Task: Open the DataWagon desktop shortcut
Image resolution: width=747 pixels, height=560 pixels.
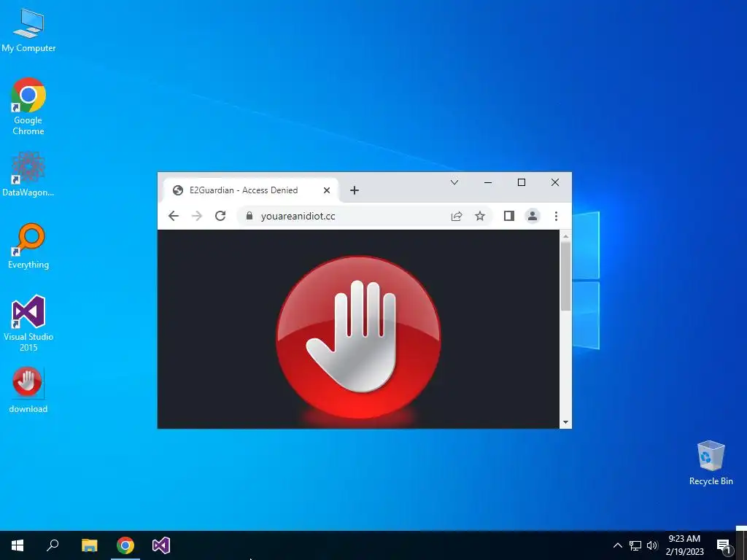Action: point(28,174)
